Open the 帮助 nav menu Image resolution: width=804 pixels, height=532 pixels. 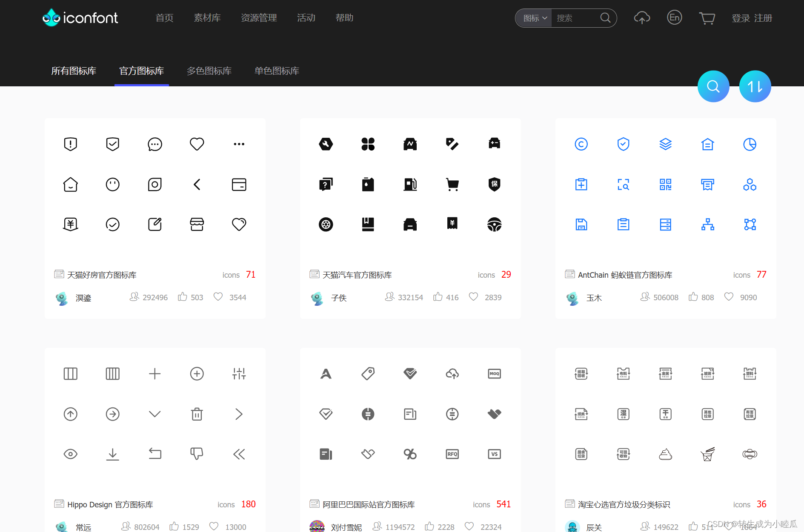point(344,18)
